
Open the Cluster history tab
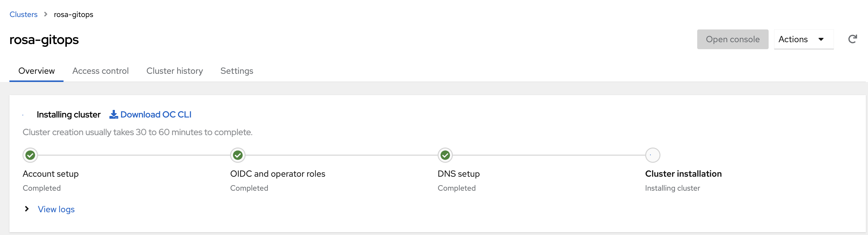[x=174, y=71]
